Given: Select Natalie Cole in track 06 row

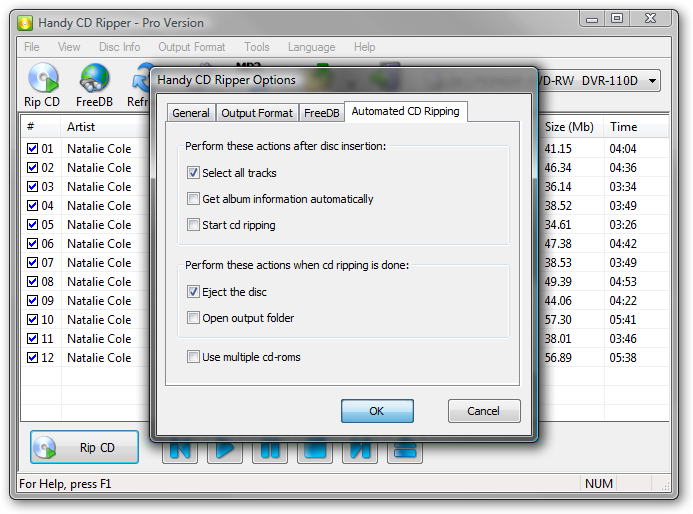Looking at the screenshot, I should [99, 244].
